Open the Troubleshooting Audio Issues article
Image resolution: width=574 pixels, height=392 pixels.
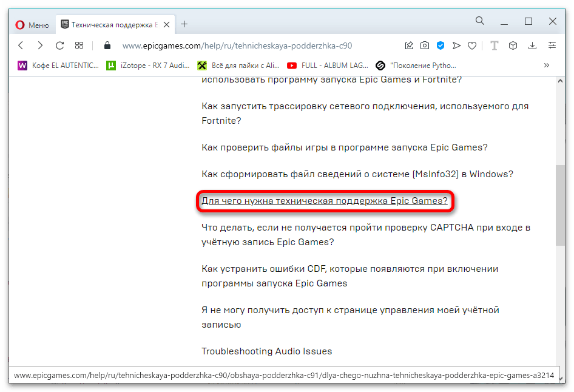click(266, 351)
